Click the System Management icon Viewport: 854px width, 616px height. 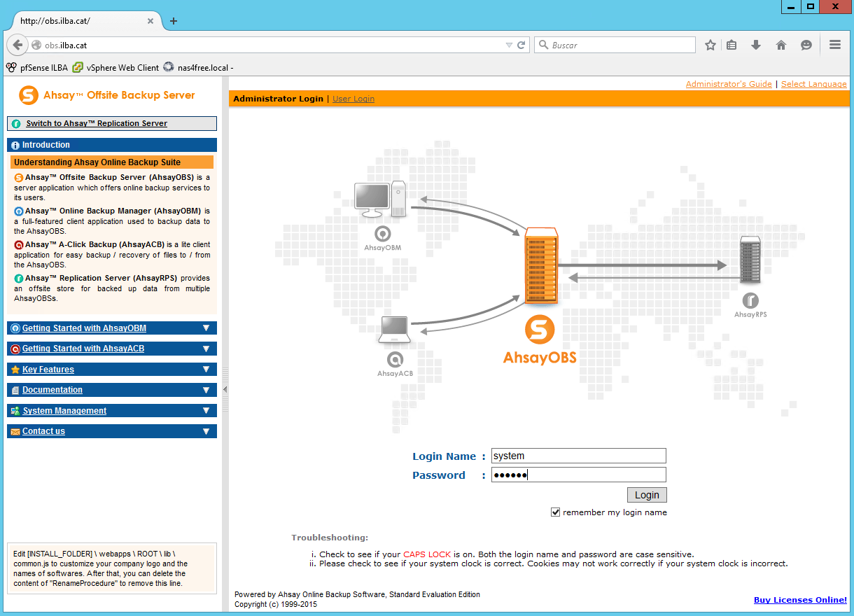click(15, 411)
